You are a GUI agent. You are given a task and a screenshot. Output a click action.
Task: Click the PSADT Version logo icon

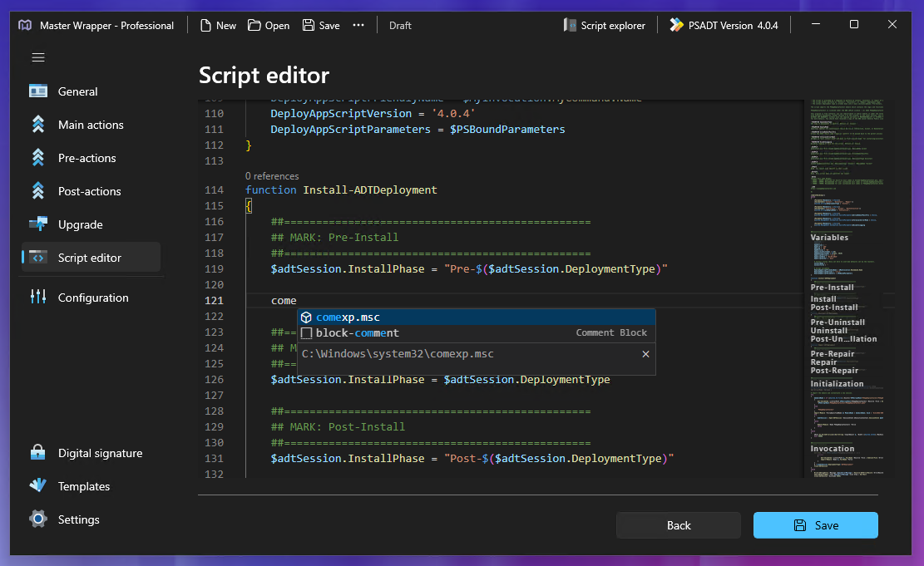click(676, 25)
